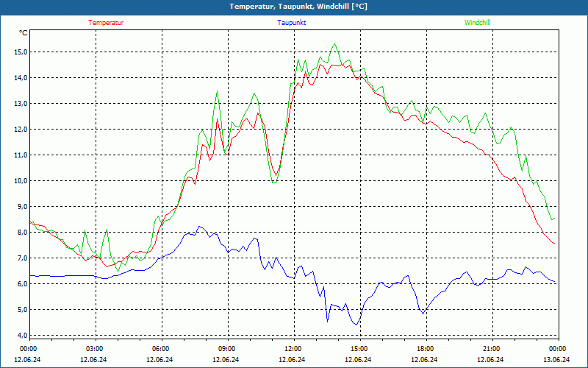Click the '00:00' time label above 12.06.24
This screenshot has height=368, width=588.
[x=28, y=349]
